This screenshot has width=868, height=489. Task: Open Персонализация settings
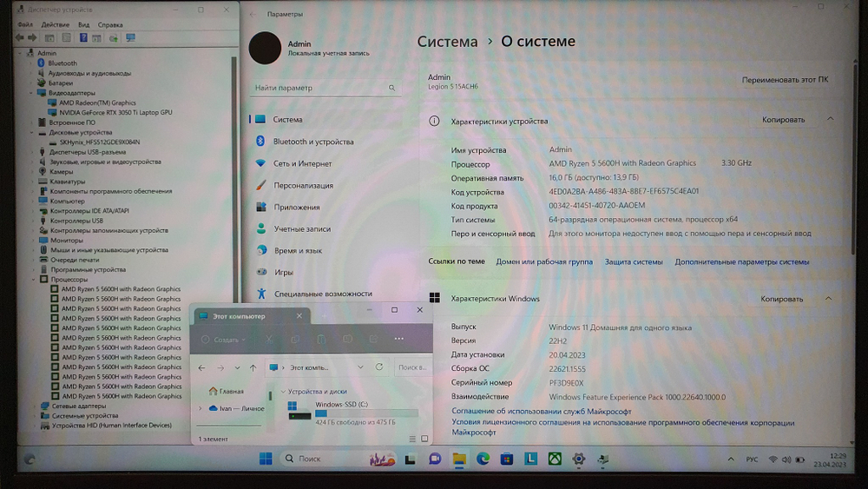303,186
